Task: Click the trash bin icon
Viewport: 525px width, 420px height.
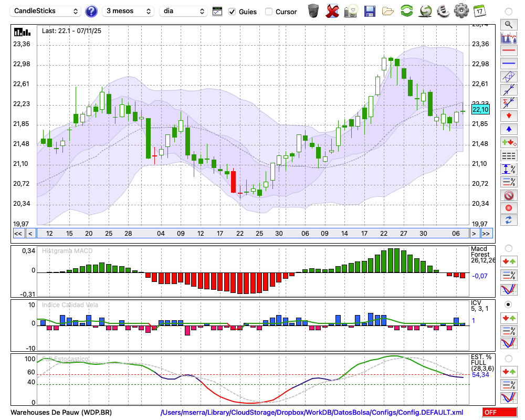Action: point(313,11)
